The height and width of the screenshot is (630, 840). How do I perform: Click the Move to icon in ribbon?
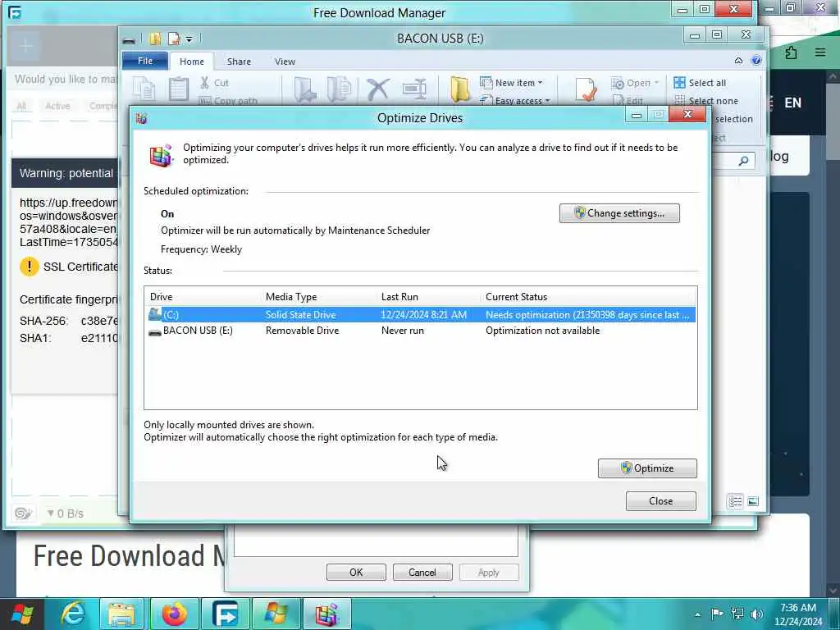[x=305, y=89]
